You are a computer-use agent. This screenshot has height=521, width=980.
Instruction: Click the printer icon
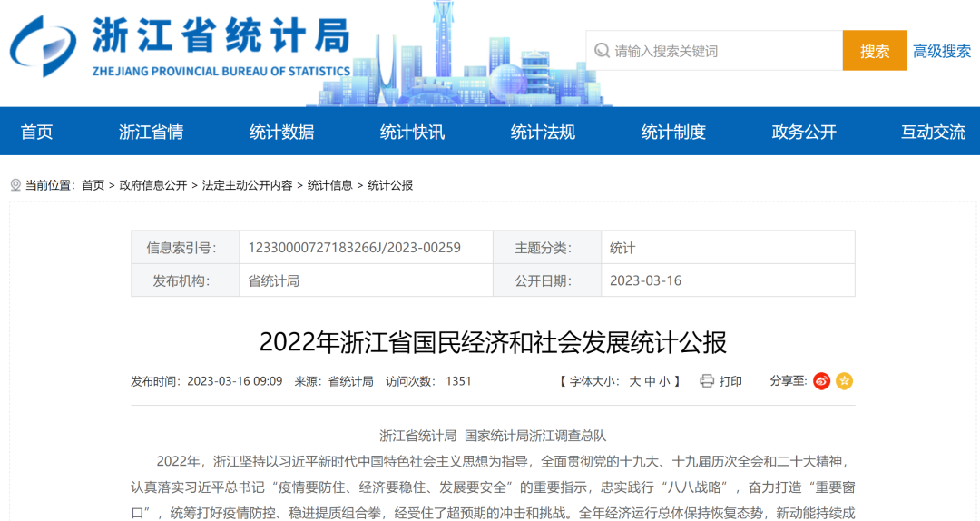(x=707, y=381)
